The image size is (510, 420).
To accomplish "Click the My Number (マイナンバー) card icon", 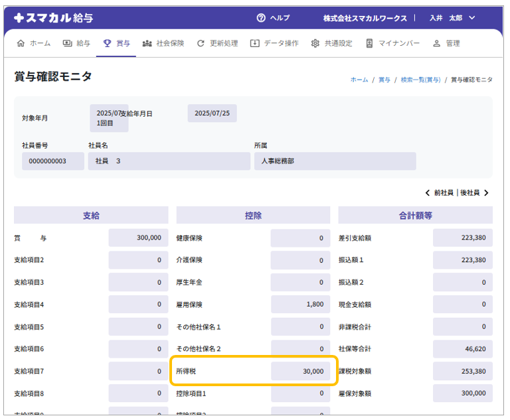I will (369, 43).
